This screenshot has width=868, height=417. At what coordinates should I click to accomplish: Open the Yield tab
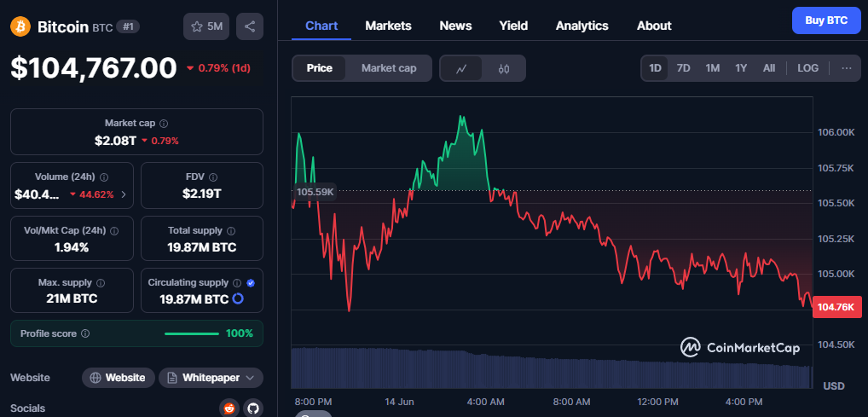[513, 26]
